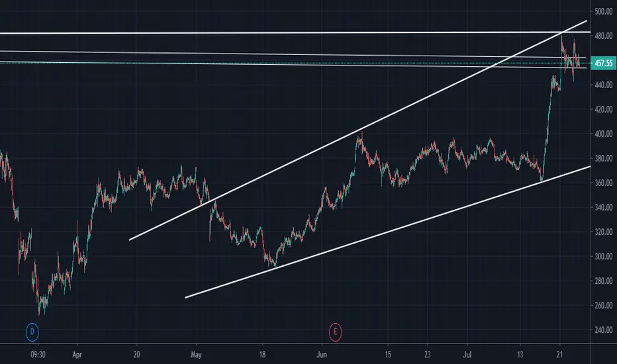The image size is (617, 364).
Task: Select the 280.00 price axis label
Action: pos(604,281)
